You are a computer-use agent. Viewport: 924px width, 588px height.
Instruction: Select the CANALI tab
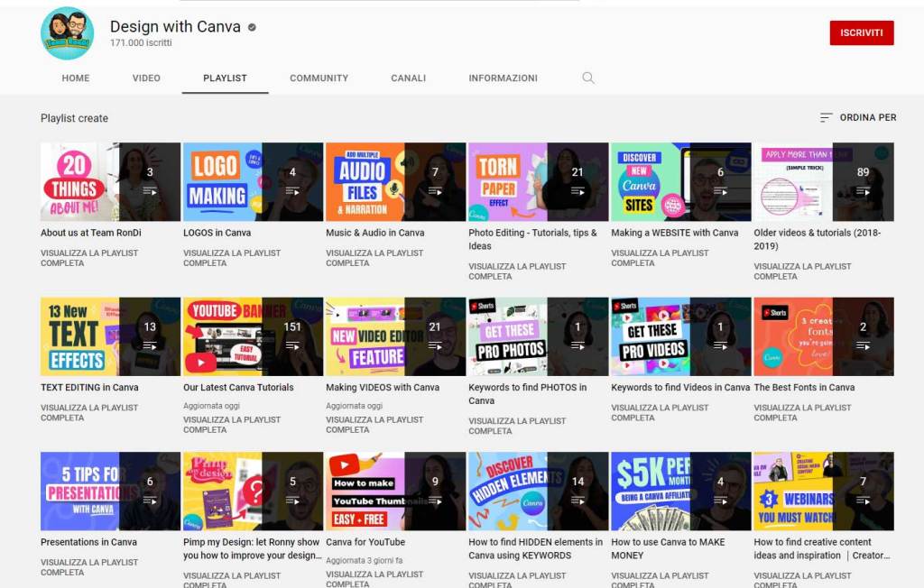tap(408, 78)
